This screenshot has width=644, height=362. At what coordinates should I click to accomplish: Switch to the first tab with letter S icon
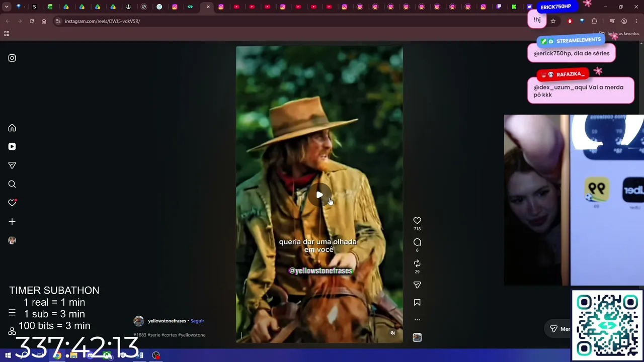[x=34, y=7]
